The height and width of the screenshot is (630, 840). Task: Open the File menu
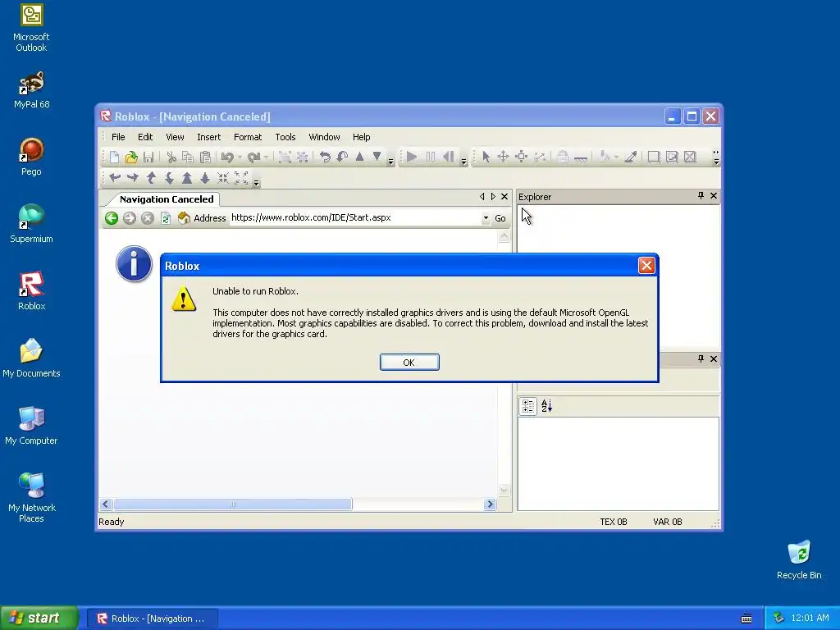[x=118, y=137]
